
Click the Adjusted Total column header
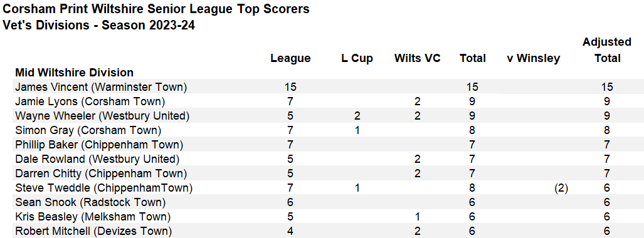point(607,50)
